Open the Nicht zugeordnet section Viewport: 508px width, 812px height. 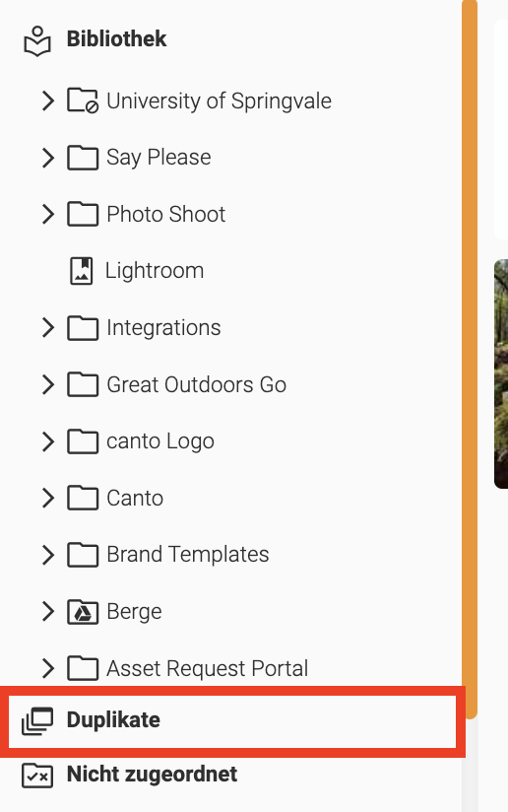click(x=152, y=775)
